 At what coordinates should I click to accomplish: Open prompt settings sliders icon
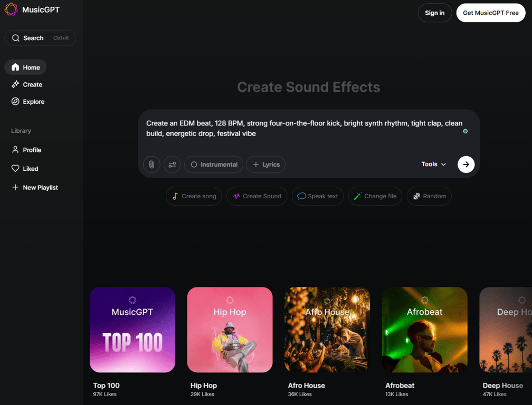point(172,165)
